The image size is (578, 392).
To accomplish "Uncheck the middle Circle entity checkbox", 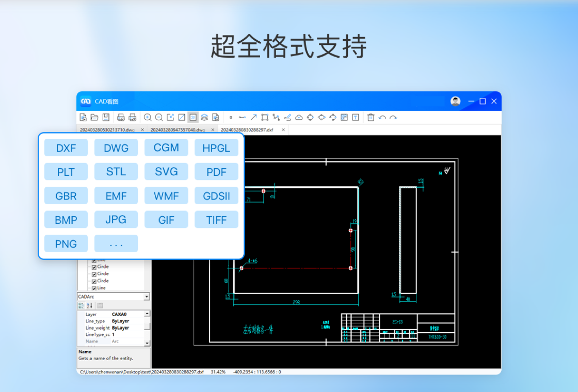I will coord(94,274).
